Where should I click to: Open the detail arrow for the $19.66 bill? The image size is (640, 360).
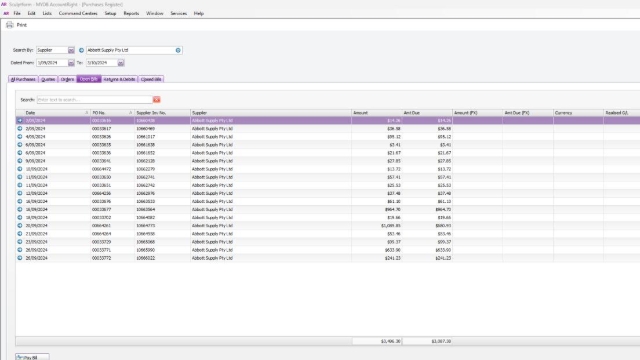point(20,218)
